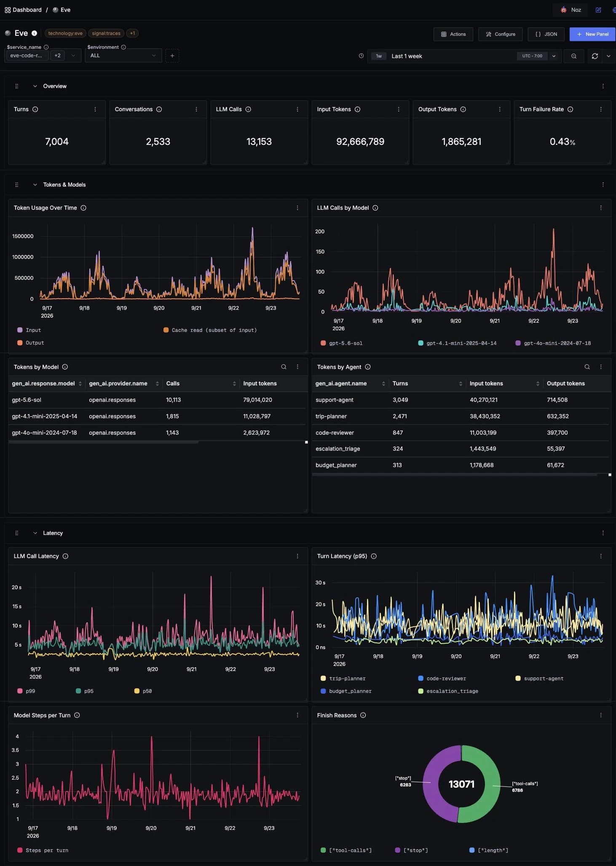This screenshot has height=866, width=616.
Task: Open the $environment ALL dropdown
Action: [x=123, y=56]
